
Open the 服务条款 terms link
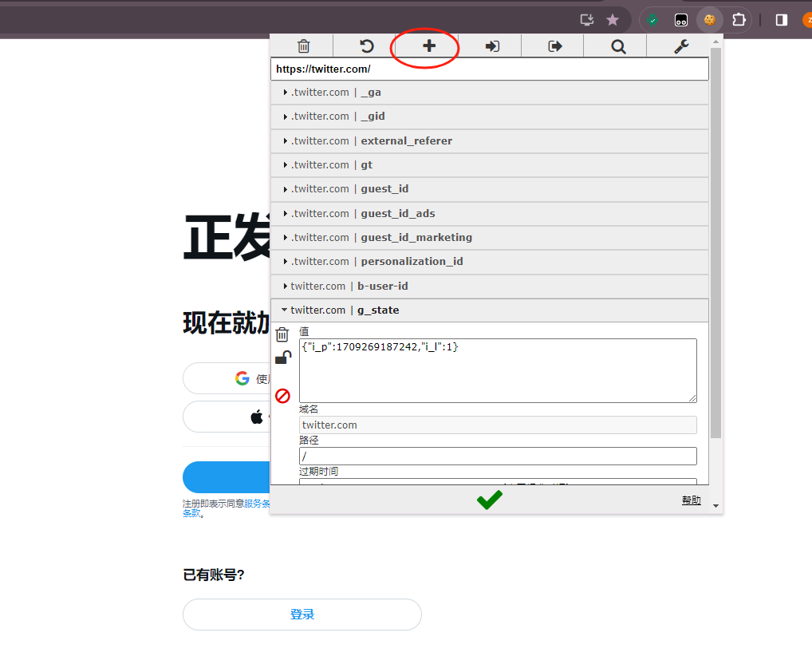pos(258,504)
